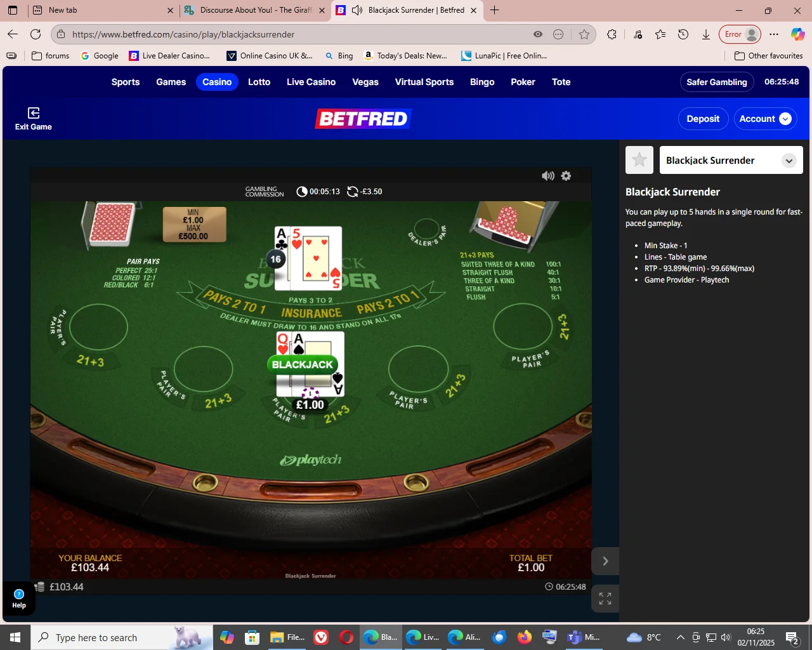Switch to Live Casino
This screenshot has height=650, width=812.
(311, 82)
